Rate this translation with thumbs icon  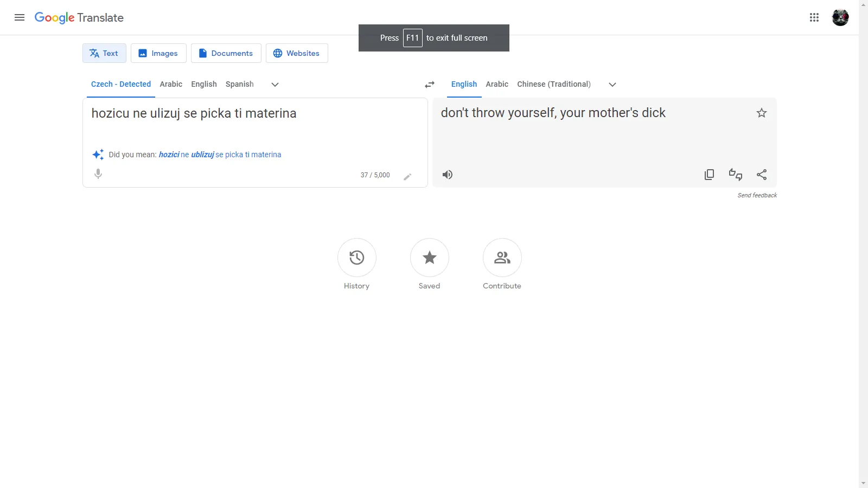[x=736, y=175]
